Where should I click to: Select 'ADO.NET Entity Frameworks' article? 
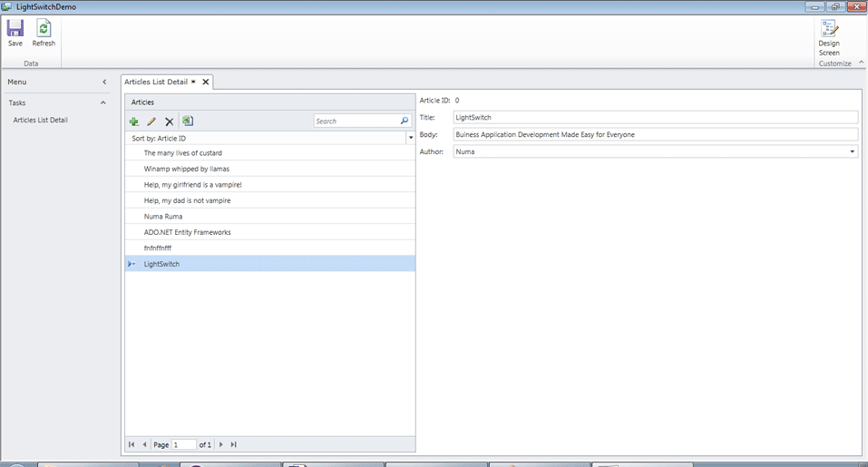tap(270, 232)
